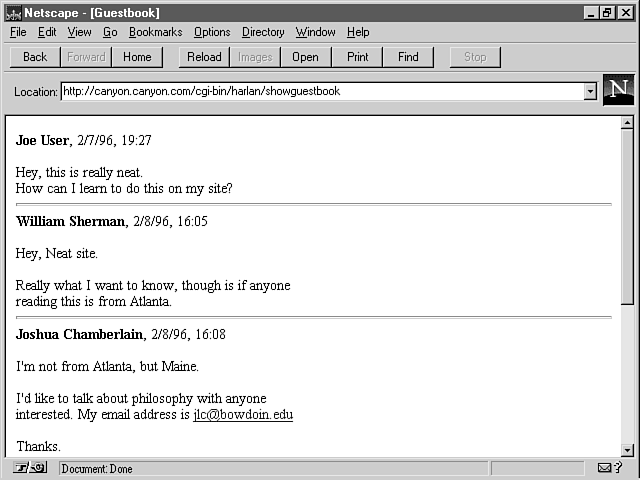Expand the Location URL history dropdown
This screenshot has height=480, width=640.
(x=590, y=92)
